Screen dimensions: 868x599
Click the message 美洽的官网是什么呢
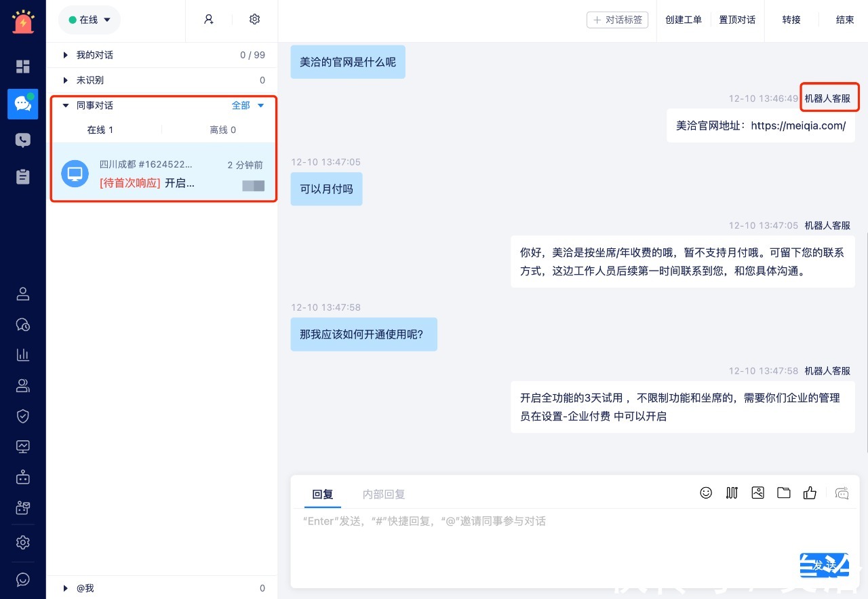(x=348, y=62)
